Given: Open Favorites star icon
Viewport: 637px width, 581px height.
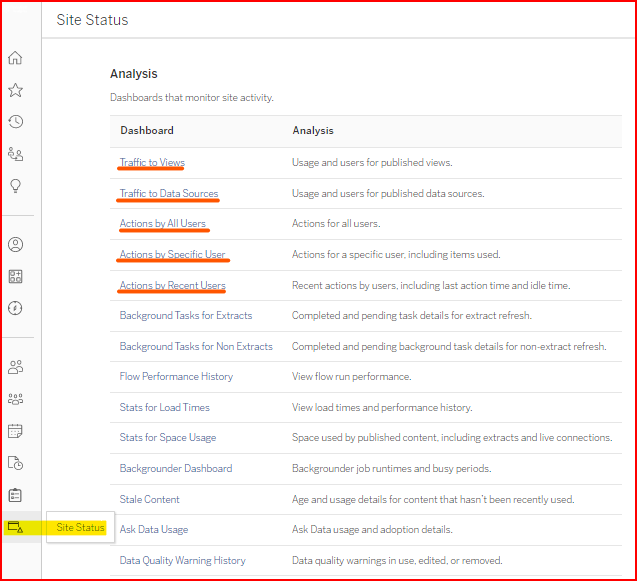Looking at the screenshot, I should pos(15,90).
